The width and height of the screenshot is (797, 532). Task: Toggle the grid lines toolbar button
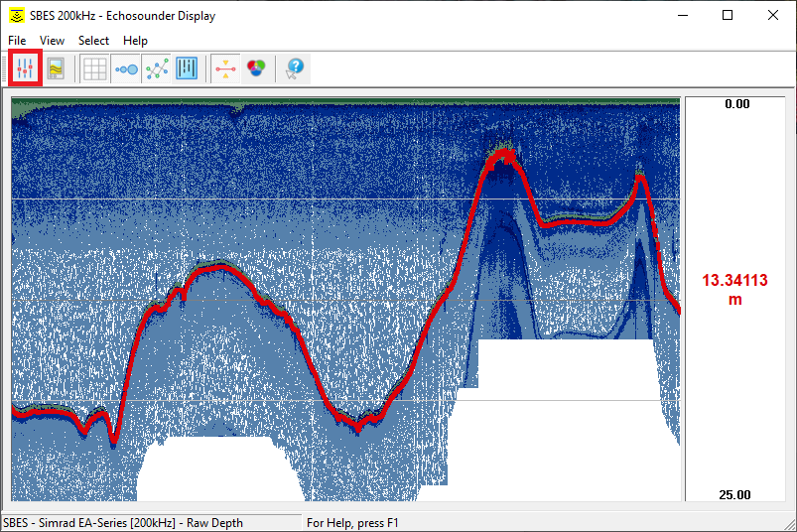tap(95, 69)
